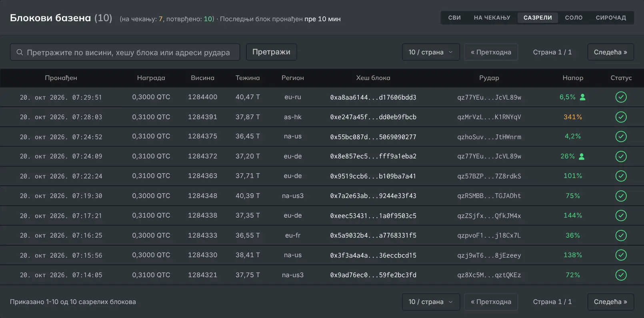Click the solo miner icon beside 26% effort

(582, 156)
